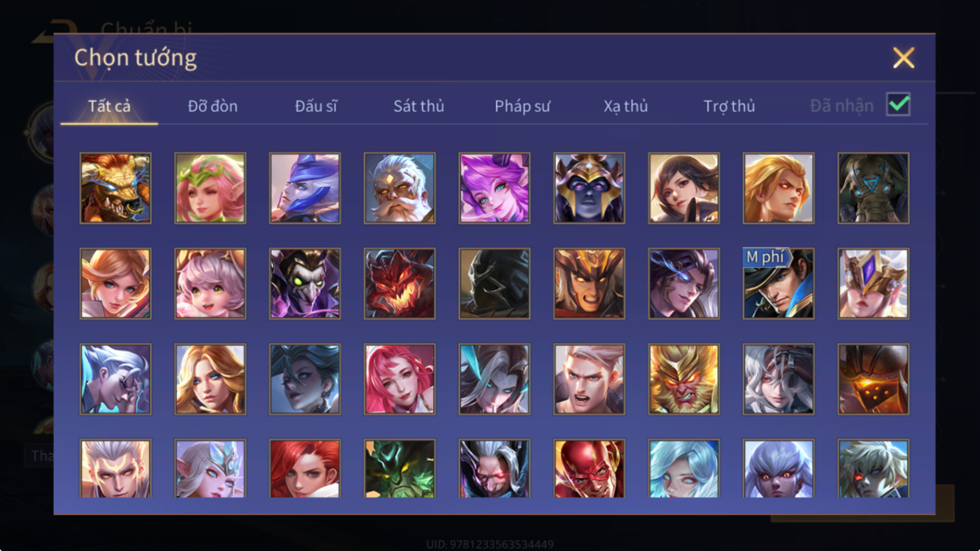Choose the red fire demon hero

tap(399, 284)
